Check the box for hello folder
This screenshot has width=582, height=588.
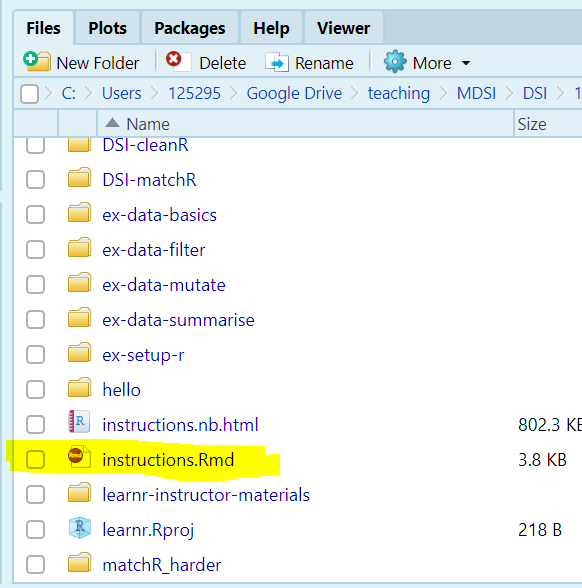pos(36,389)
